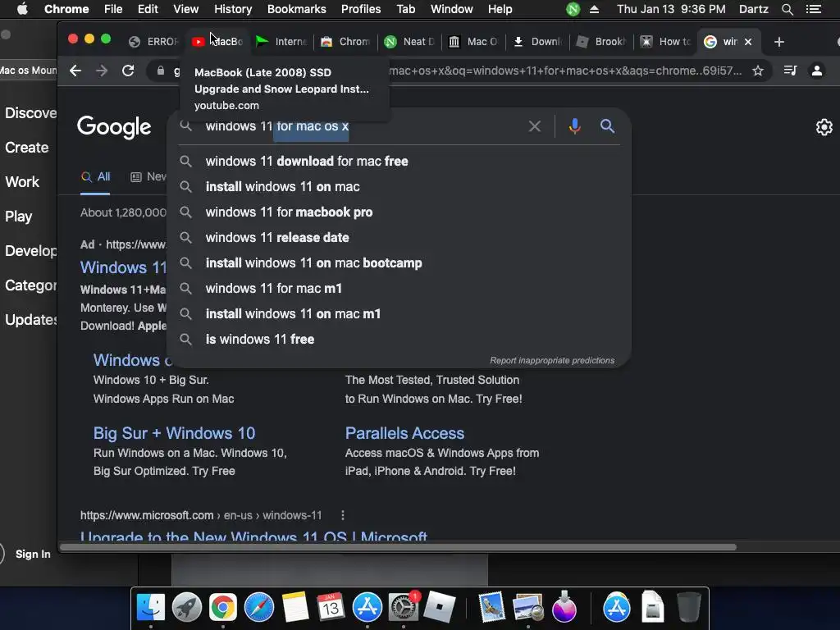Viewport: 840px width, 630px height.
Task: Select the All search results tab
Action: pyautogui.click(x=96, y=177)
